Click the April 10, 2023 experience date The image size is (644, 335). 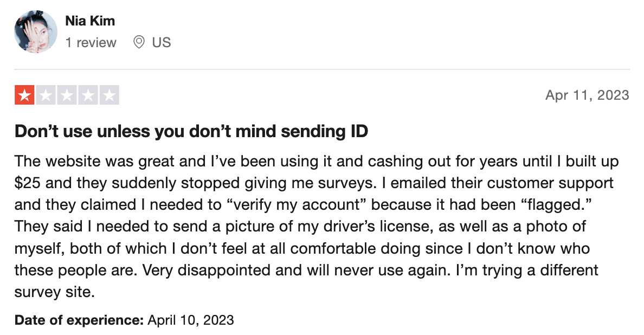tap(191, 320)
